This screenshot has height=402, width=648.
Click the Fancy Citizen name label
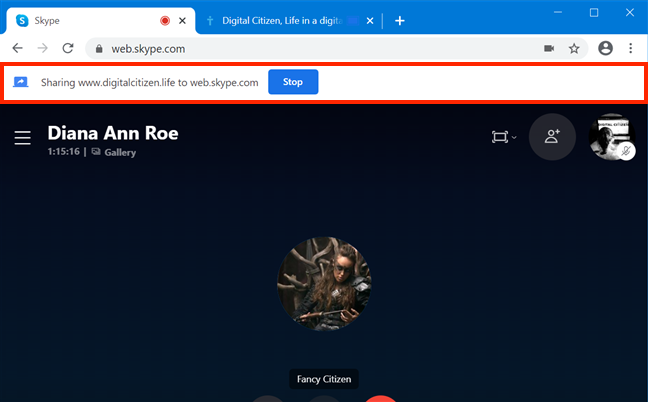coord(324,379)
